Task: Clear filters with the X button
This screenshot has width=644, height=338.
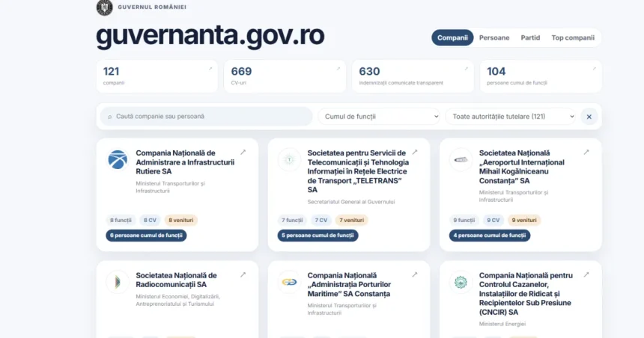Action: 589,117
